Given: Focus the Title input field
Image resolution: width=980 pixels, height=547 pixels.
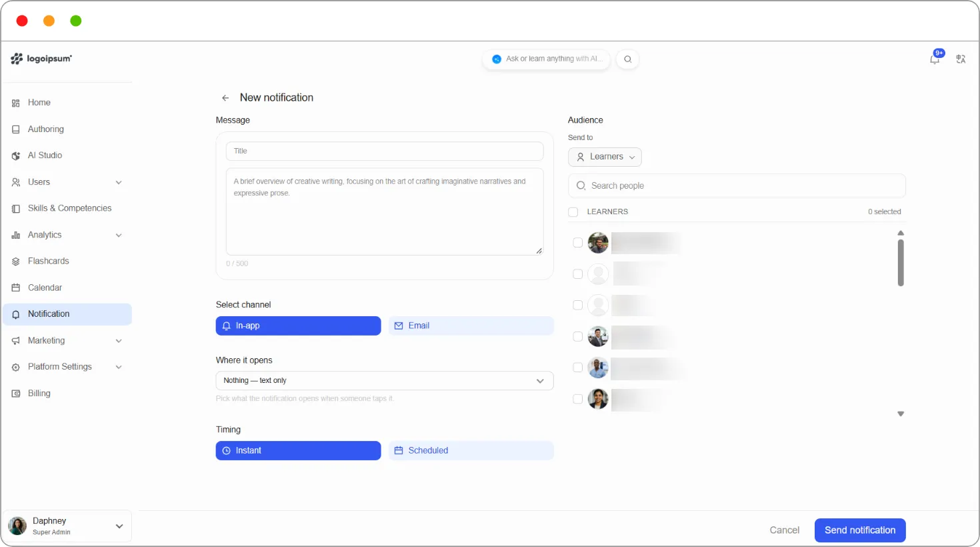Looking at the screenshot, I should 385,151.
